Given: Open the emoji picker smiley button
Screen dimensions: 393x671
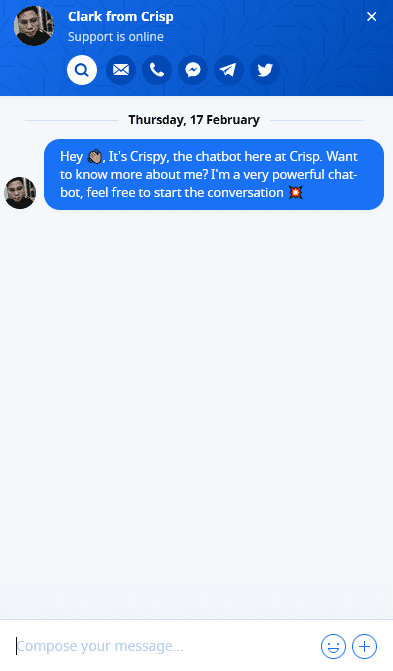Looking at the screenshot, I should pos(333,646).
